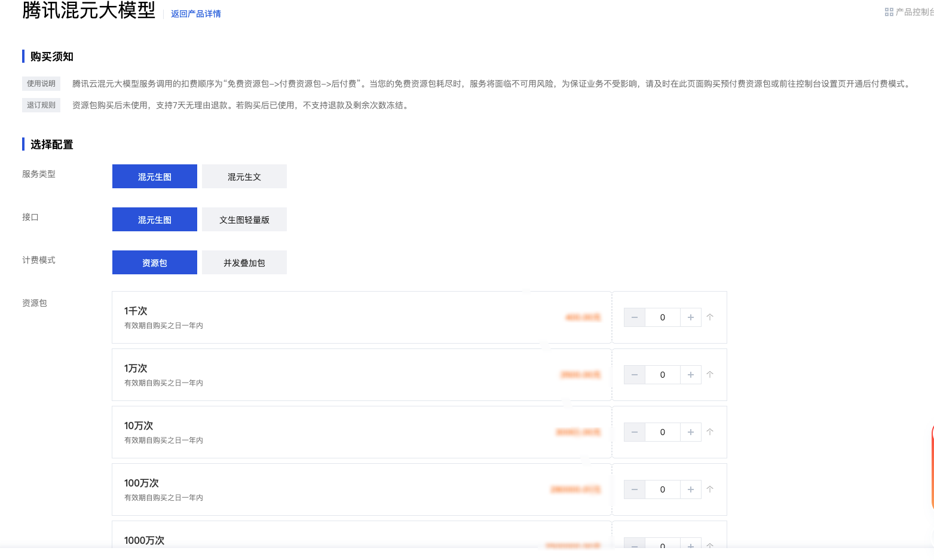Decrease quantity for 10万次 package

coord(635,432)
